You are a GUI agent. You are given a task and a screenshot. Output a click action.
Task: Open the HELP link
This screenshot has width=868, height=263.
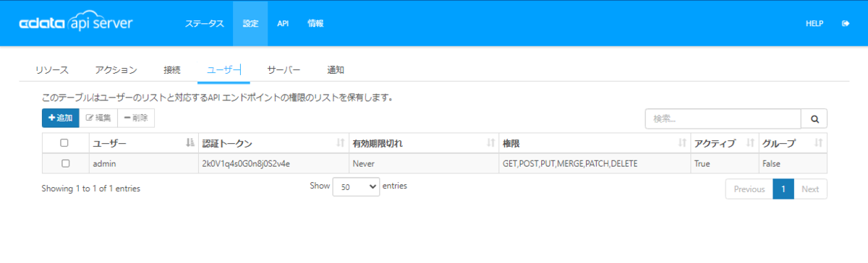(x=814, y=23)
